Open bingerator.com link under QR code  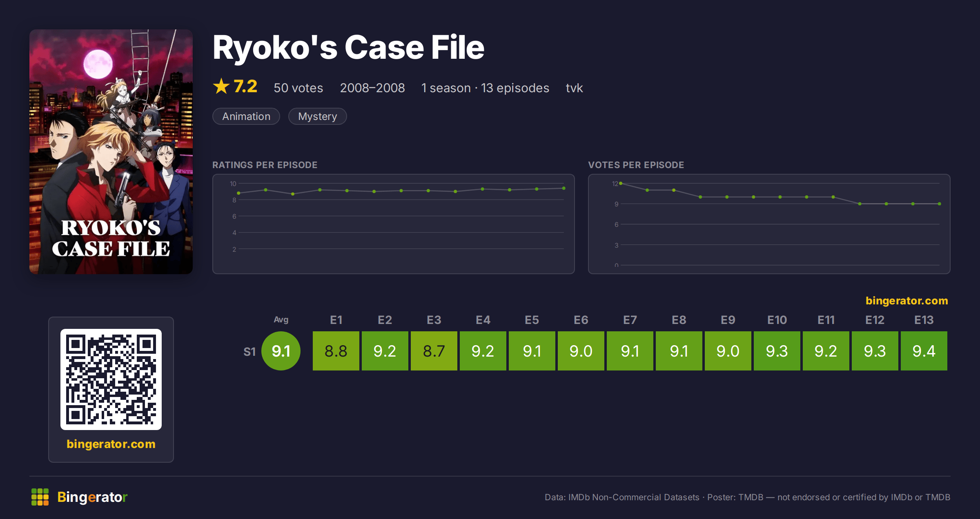[111, 444]
